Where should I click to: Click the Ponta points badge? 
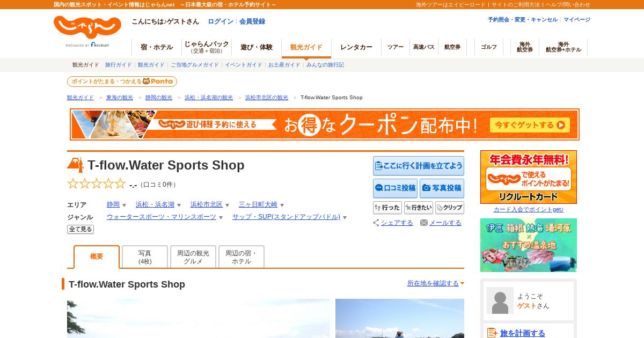[x=122, y=82]
